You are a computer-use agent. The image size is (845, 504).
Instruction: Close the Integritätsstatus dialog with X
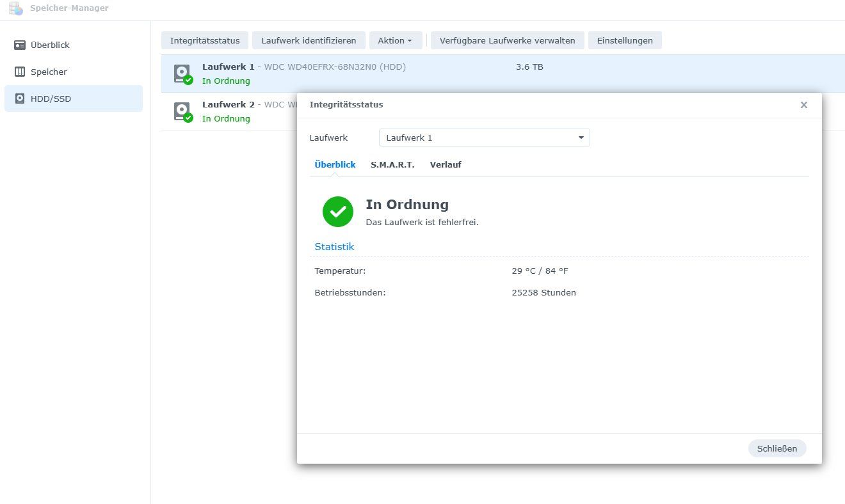coord(804,105)
